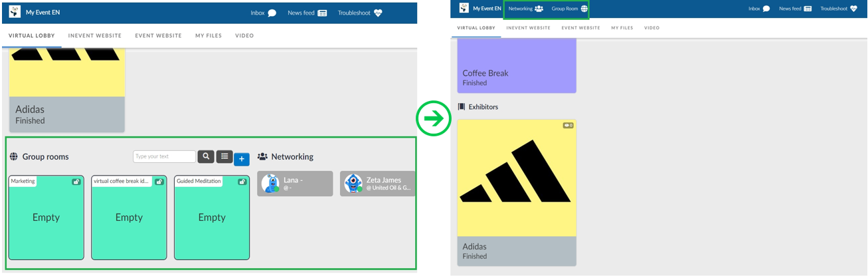Click 'Finished' status under Adidas in right window
Viewport: 868px width, 278px height.
(475, 256)
